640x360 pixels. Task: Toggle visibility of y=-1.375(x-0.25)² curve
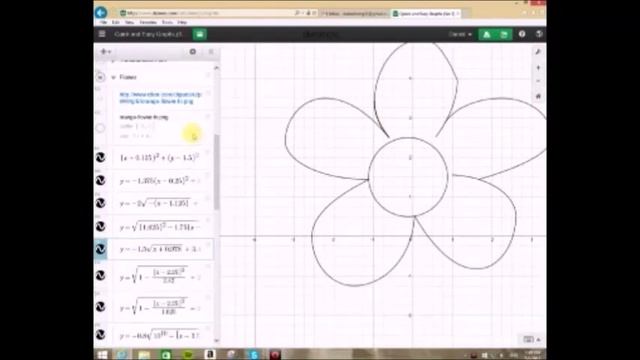click(x=100, y=180)
